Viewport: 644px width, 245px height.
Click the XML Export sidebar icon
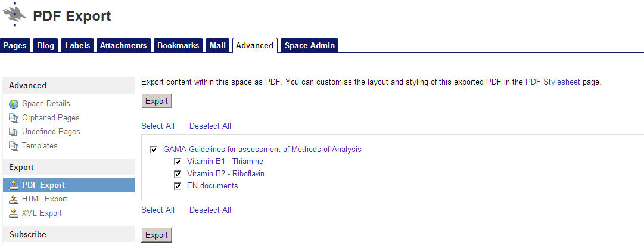pyautogui.click(x=14, y=213)
